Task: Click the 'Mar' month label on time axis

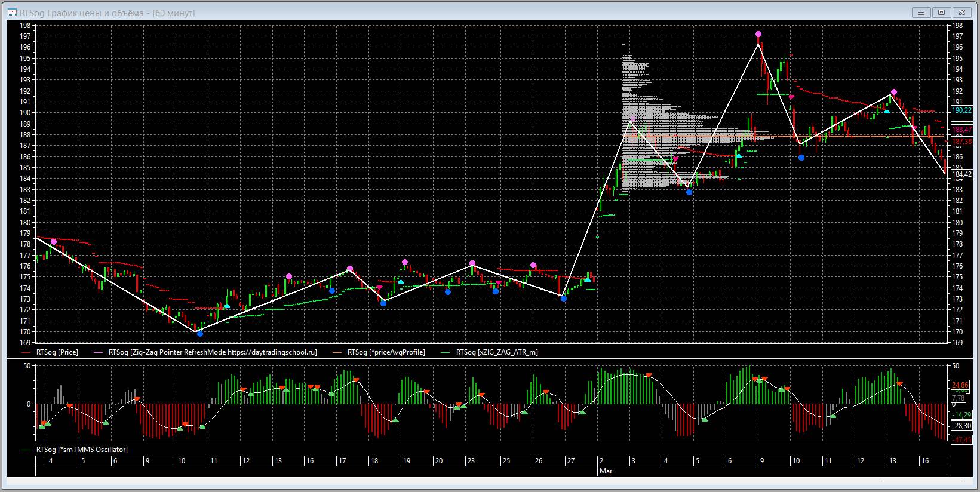Action: (x=606, y=471)
